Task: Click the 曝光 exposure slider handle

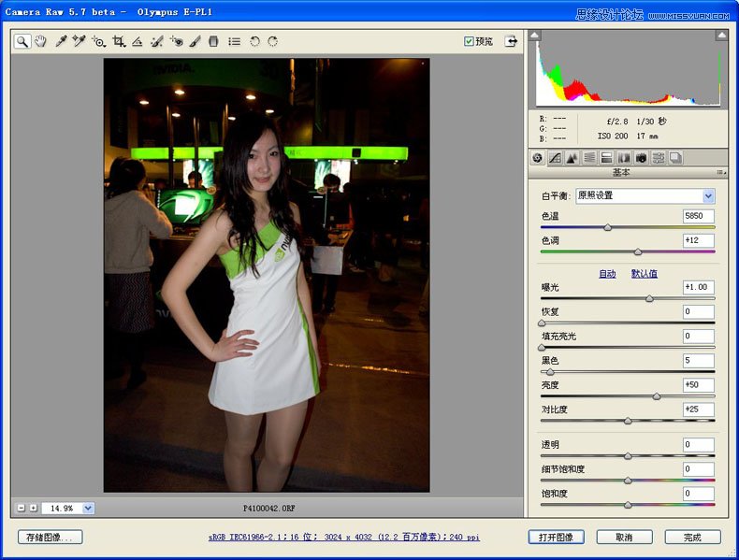Action: [x=649, y=298]
